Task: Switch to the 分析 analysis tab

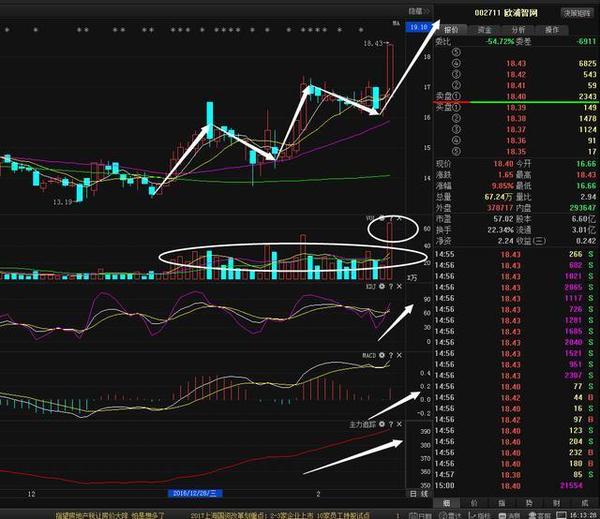Action: tap(518, 29)
